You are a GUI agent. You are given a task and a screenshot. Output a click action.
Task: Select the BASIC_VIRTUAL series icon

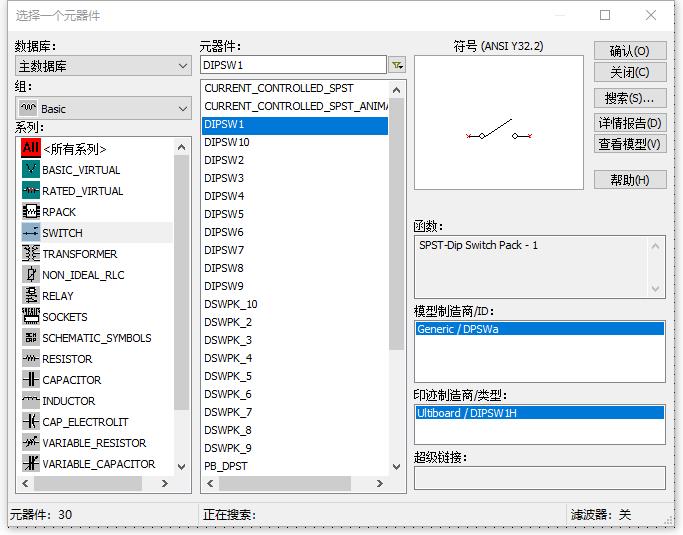(30, 169)
